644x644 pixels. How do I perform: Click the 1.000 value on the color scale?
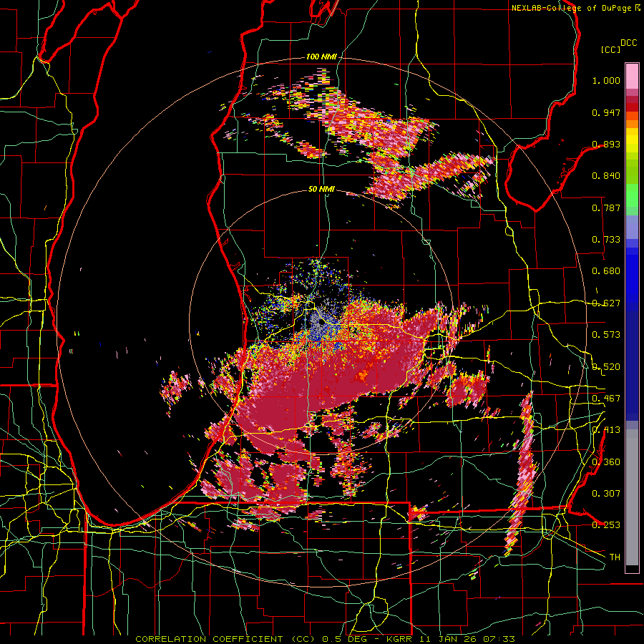(606, 80)
